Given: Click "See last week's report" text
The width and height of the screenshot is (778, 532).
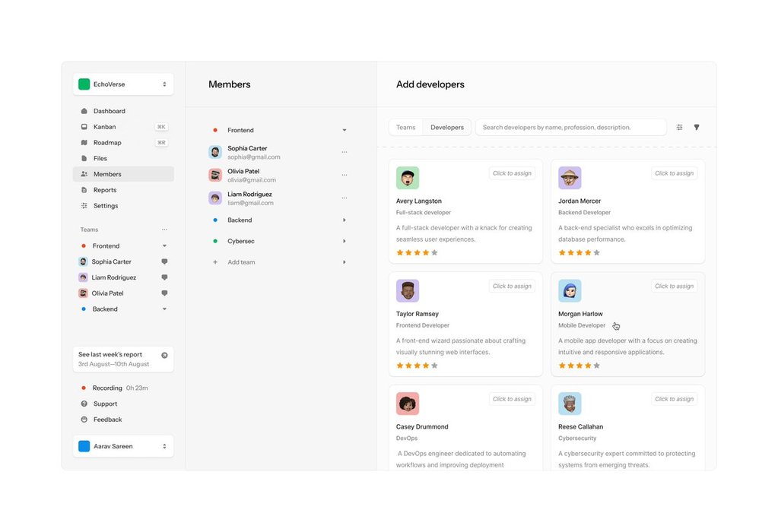Looking at the screenshot, I should (x=110, y=354).
